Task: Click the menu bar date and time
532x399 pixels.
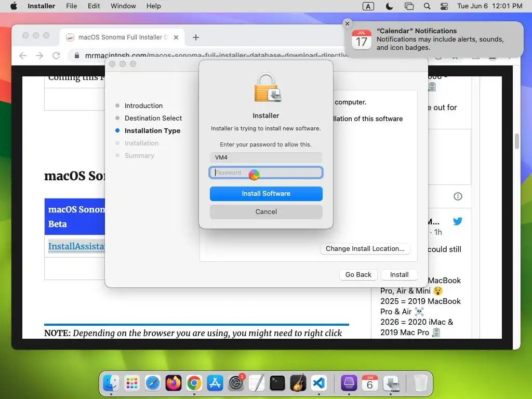Action: pyautogui.click(x=489, y=6)
